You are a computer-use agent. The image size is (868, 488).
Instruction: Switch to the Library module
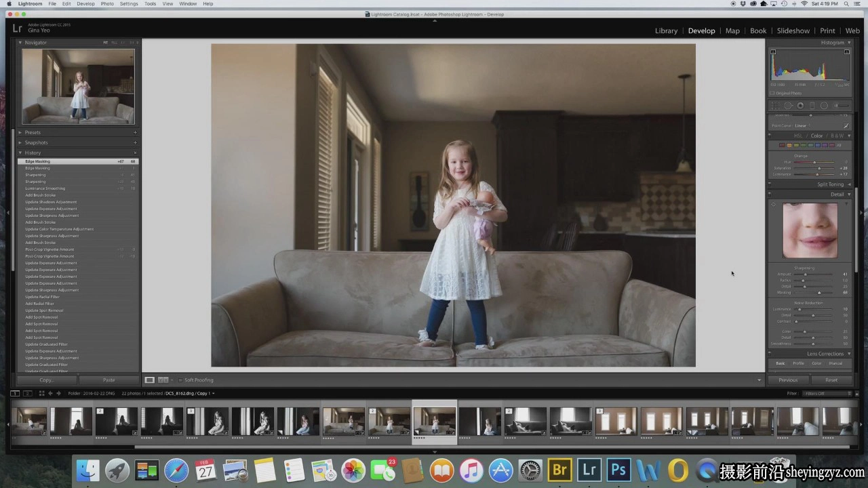pyautogui.click(x=666, y=30)
